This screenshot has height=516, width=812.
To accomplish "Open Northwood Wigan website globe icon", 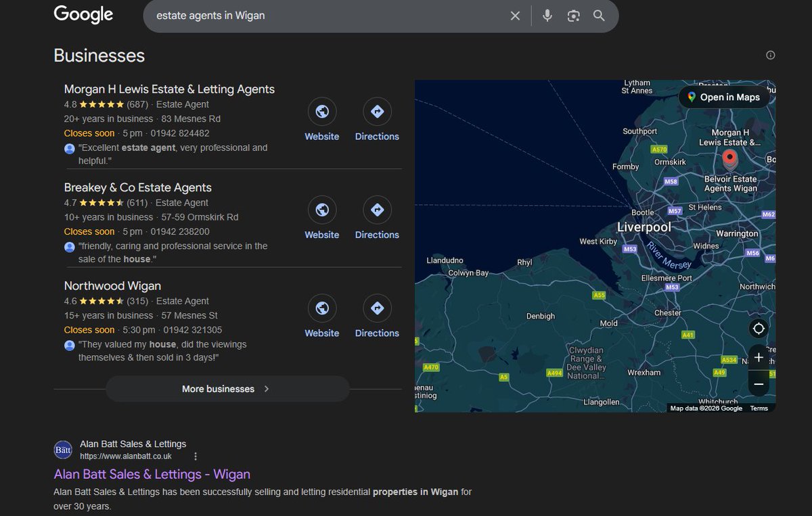I will (x=322, y=308).
